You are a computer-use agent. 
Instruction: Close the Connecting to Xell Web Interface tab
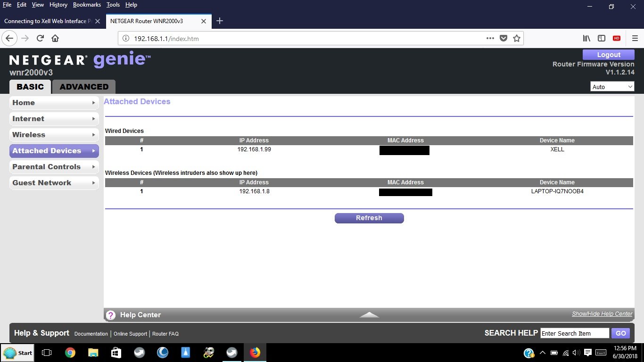[98, 21]
